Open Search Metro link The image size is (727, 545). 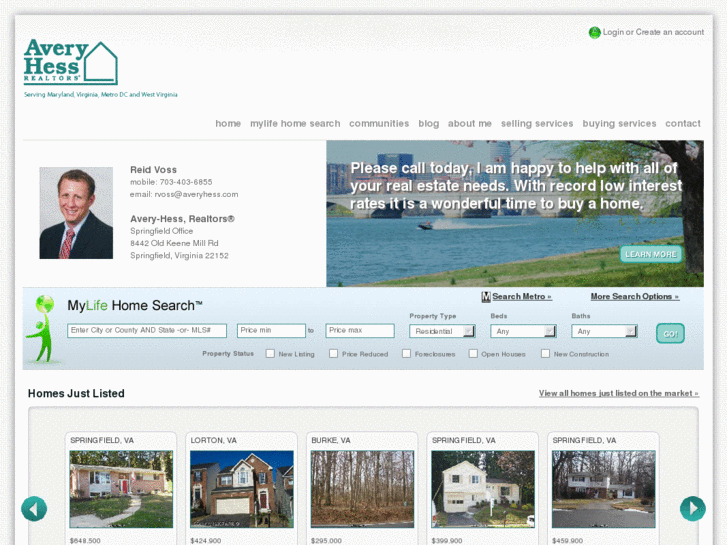point(522,296)
